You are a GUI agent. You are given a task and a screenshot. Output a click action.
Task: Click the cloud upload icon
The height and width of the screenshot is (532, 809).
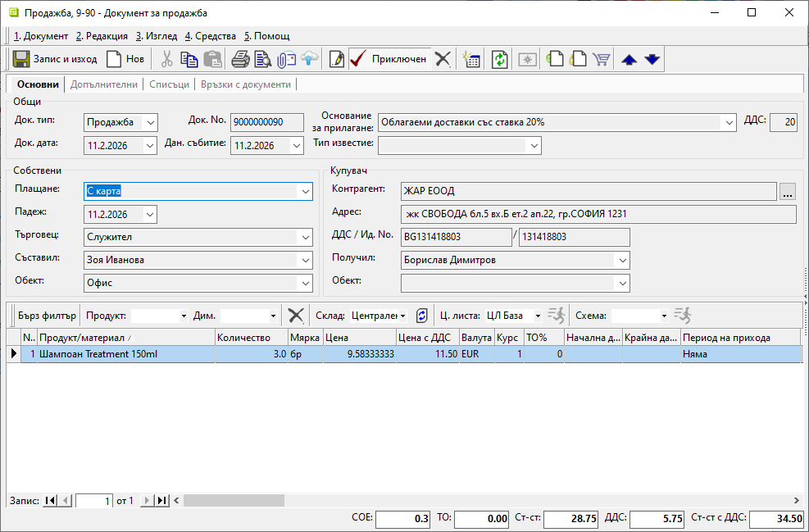pyautogui.click(x=309, y=59)
